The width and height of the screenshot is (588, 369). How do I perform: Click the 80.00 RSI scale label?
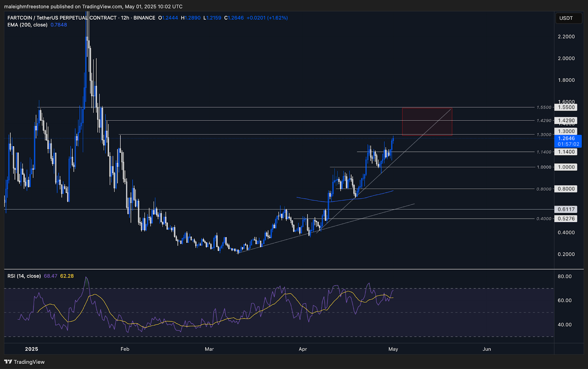click(565, 276)
